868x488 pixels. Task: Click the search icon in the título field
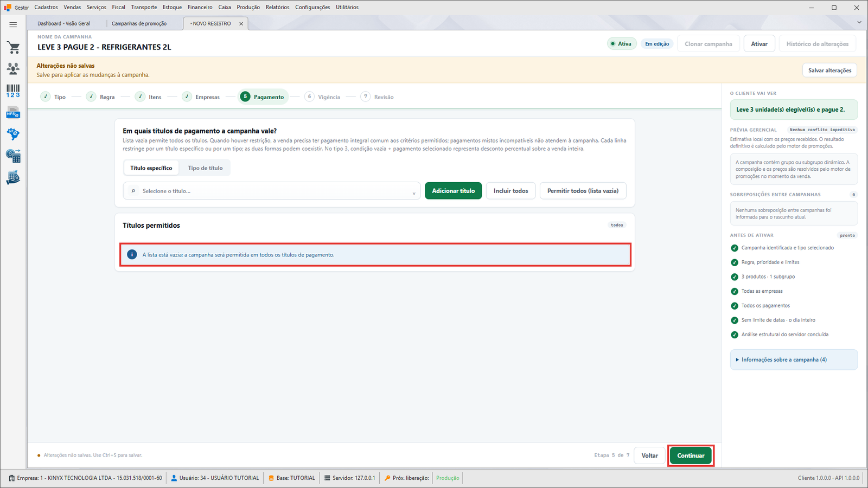pyautogui.click(x=133, y=191)
